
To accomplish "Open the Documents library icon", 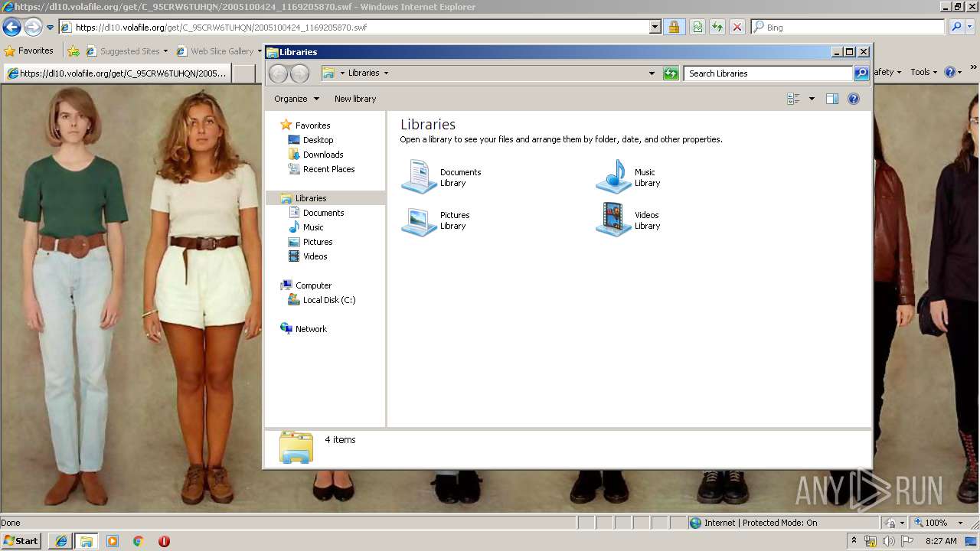I will [x=419, y=177].
